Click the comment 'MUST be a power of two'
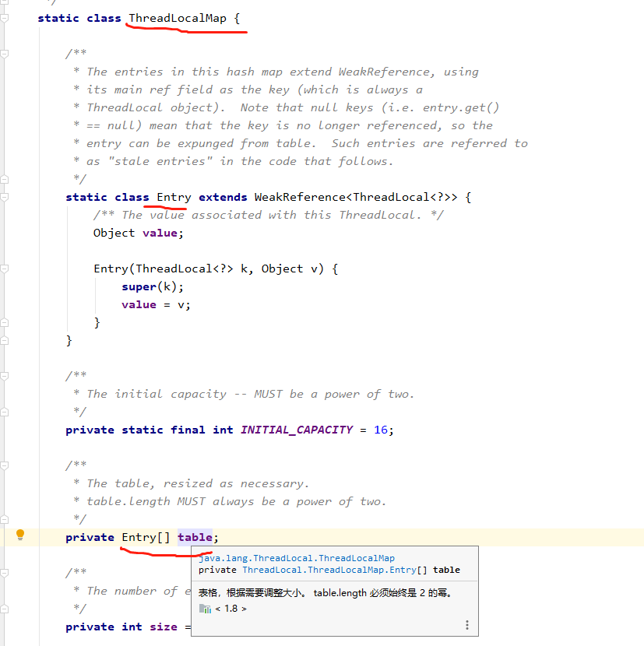 (x=334, y=395)
